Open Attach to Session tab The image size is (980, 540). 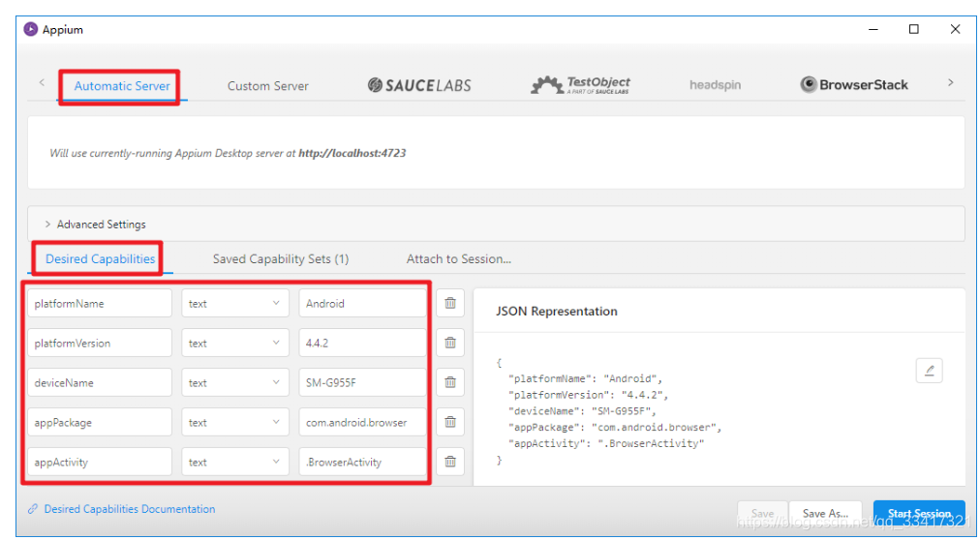459,259
